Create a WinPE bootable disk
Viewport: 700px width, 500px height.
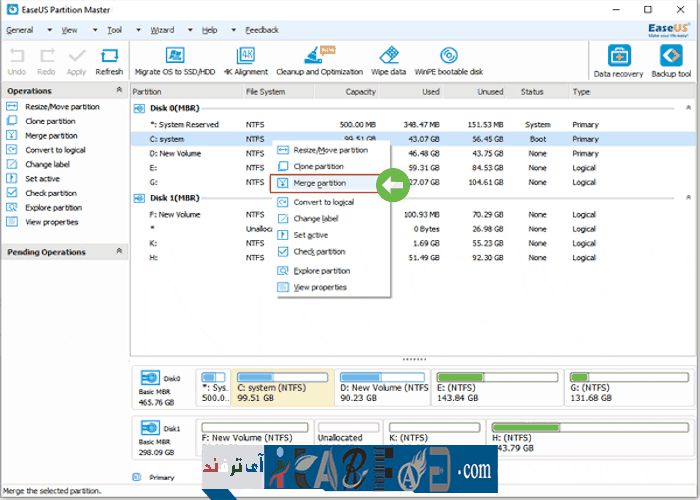[448, 59]
